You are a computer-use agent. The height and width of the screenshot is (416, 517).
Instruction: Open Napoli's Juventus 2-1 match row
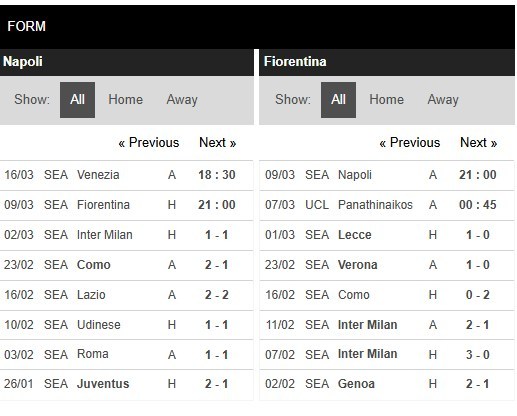pos(127,384)
